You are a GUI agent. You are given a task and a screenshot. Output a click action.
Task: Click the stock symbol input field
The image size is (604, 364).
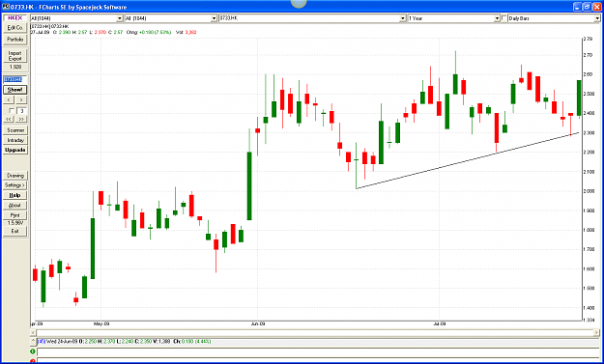[x=15, y=79]
